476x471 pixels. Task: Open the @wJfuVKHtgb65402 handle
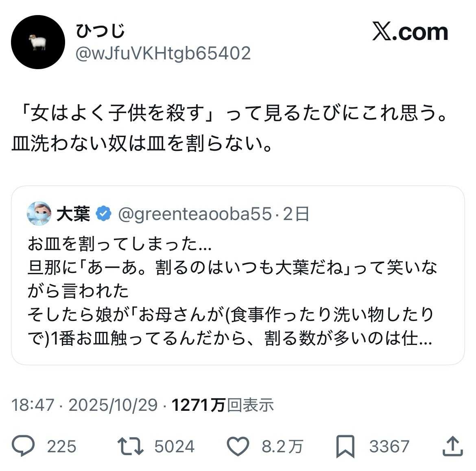163,53
